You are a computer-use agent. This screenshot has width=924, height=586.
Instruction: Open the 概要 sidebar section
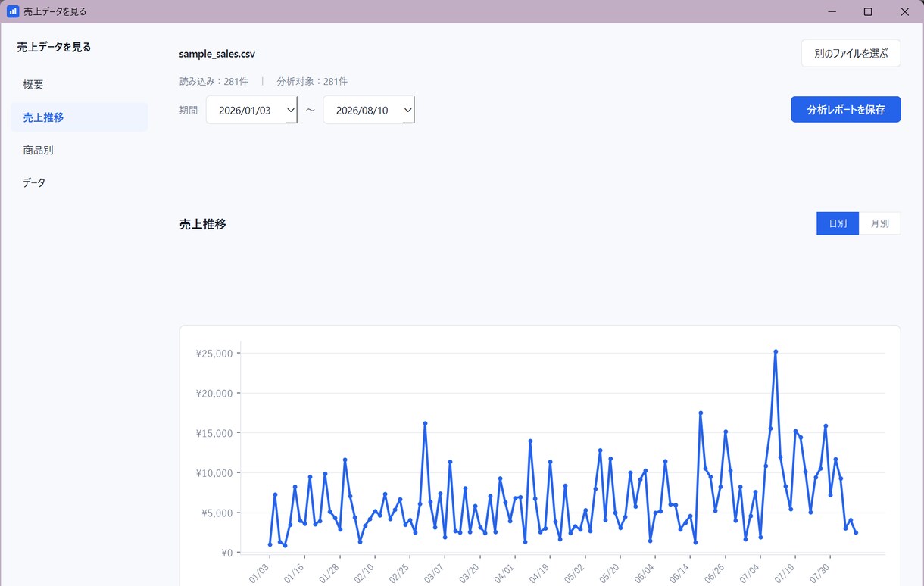click(80, 85)
